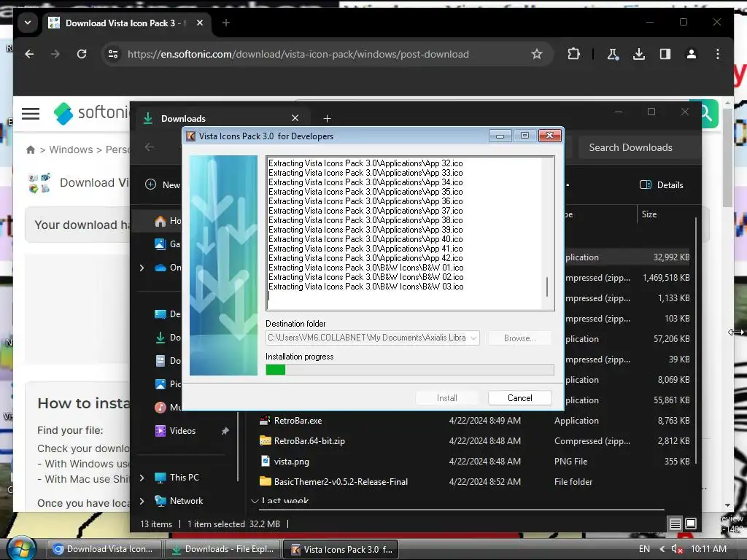Image resolution: width=747 pixels, height=560 pixels.
Task: Go back in File Explorer
Action: [x=150, y=147]
